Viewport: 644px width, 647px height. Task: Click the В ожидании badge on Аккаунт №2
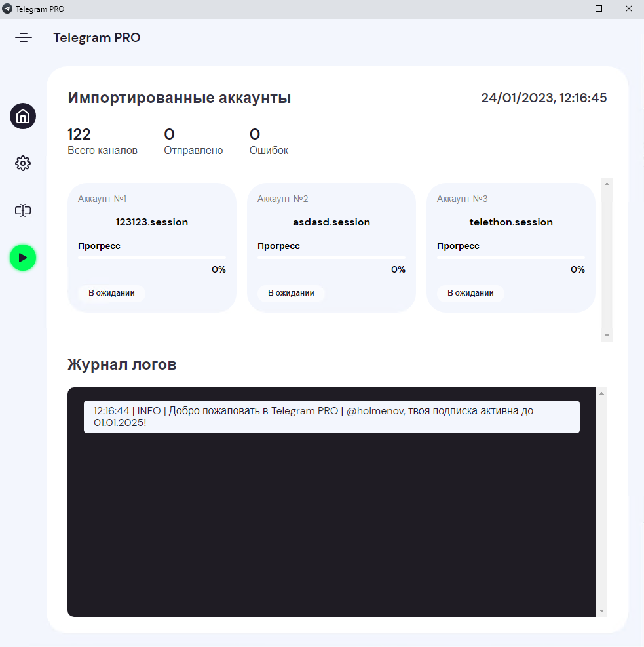[x=290, y=293]
